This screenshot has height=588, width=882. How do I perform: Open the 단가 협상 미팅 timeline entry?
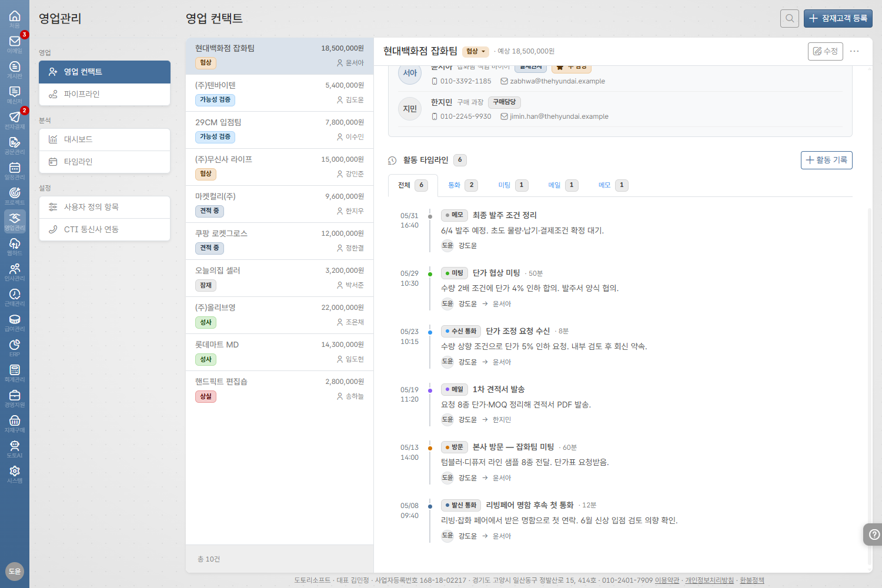[496, 273]
